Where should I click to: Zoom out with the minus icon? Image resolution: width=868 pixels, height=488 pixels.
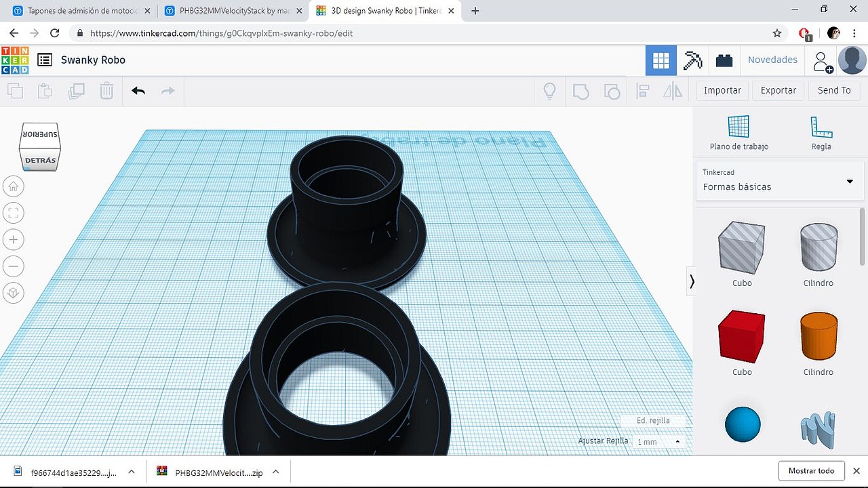[14, 266]
